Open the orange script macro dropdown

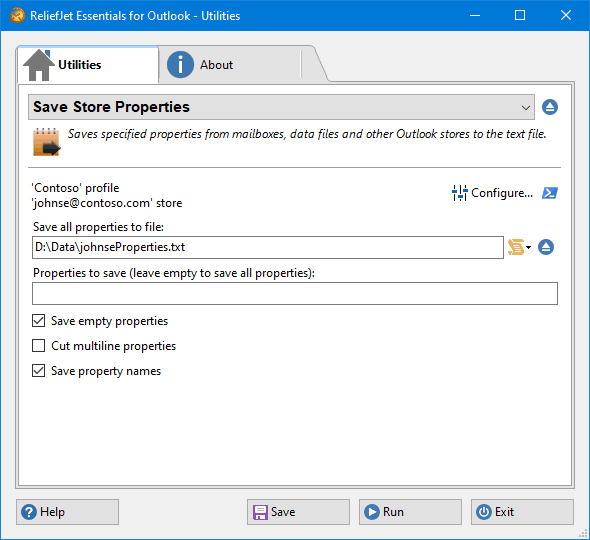[519, 247]
